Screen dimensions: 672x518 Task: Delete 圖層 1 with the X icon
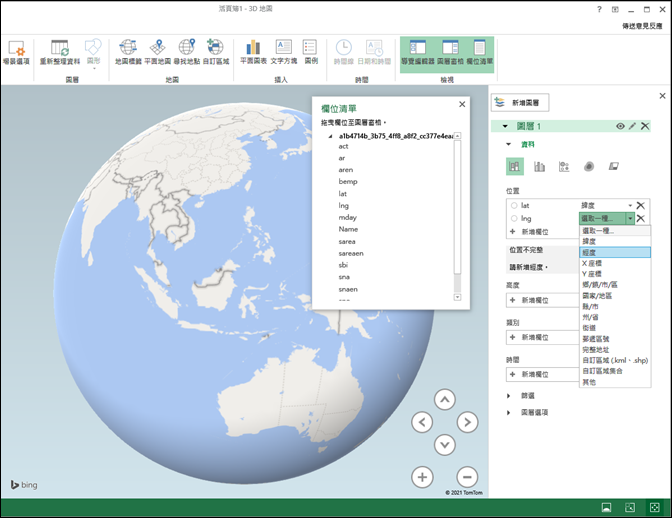[645, 126]
